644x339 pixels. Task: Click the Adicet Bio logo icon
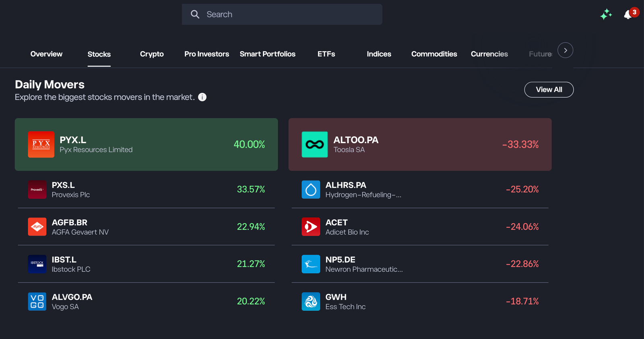pyautogui.click(x=311, y=227)
